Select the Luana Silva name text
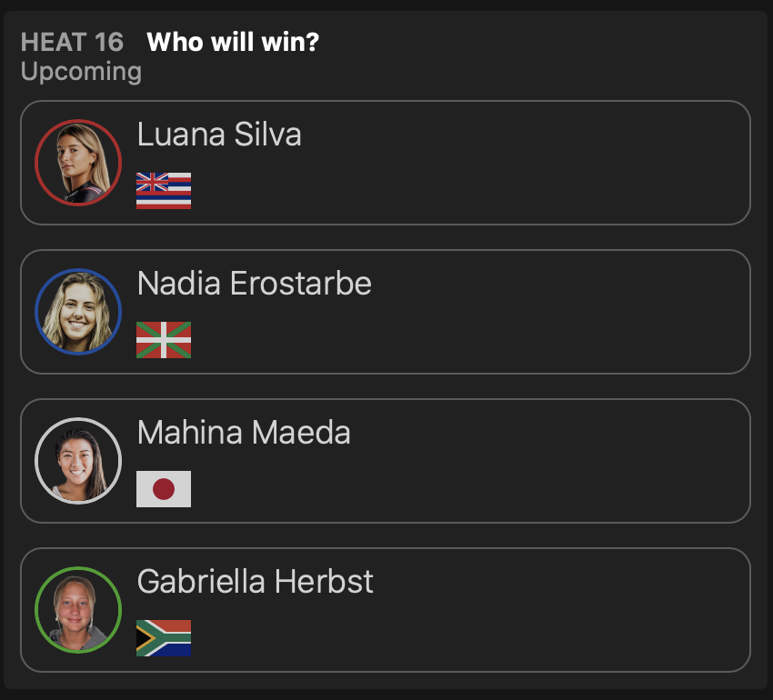Viewport: 773px width, 700px height. pyautogui.click(x=219, y=135)
